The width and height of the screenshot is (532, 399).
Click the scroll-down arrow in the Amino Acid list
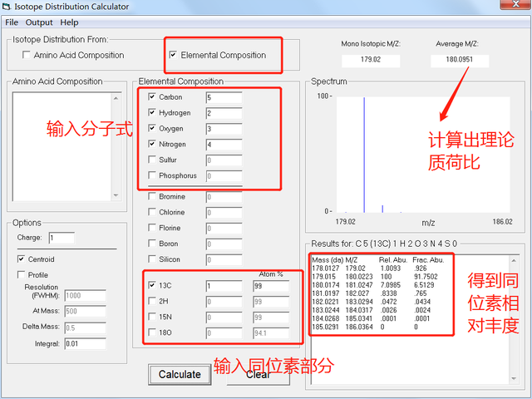[x=115, y=196]
